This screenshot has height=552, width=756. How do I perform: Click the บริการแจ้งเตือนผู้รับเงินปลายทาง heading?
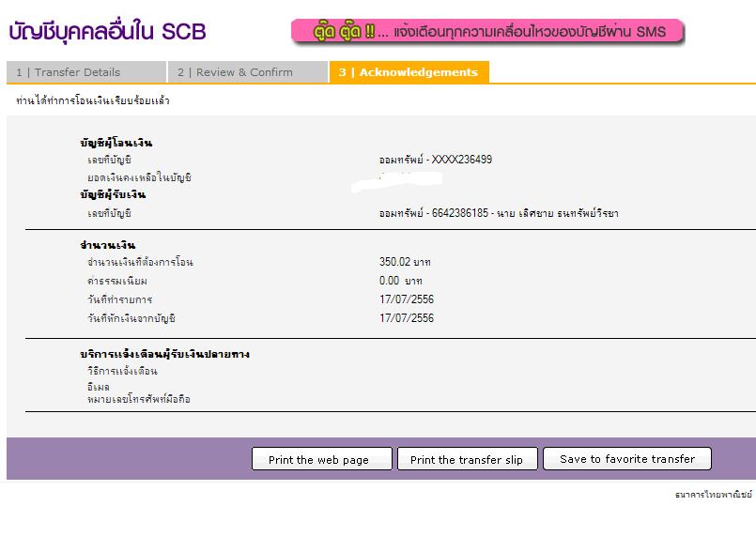pos(165,354)
